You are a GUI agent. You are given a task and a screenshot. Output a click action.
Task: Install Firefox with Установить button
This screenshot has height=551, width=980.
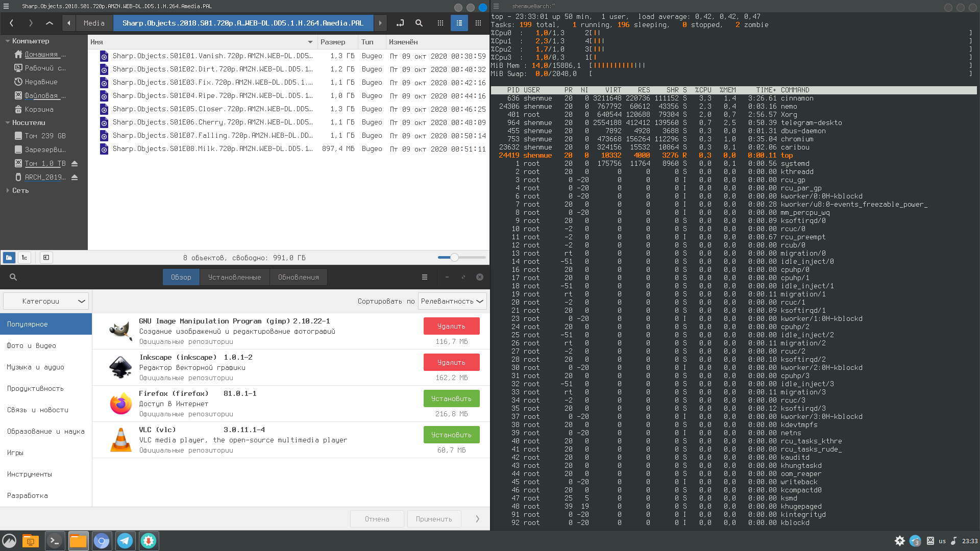click(452, 399)
